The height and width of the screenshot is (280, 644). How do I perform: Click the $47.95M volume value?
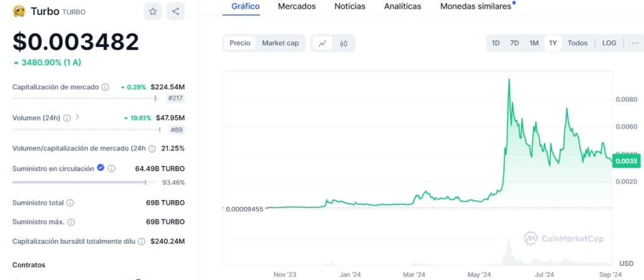(170, 118)
